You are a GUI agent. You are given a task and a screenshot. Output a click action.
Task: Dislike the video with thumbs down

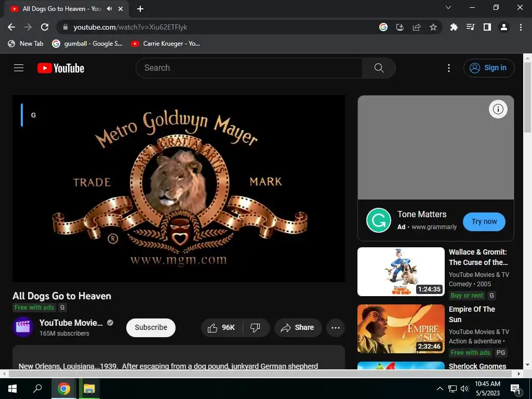click(x=255, y=327)
